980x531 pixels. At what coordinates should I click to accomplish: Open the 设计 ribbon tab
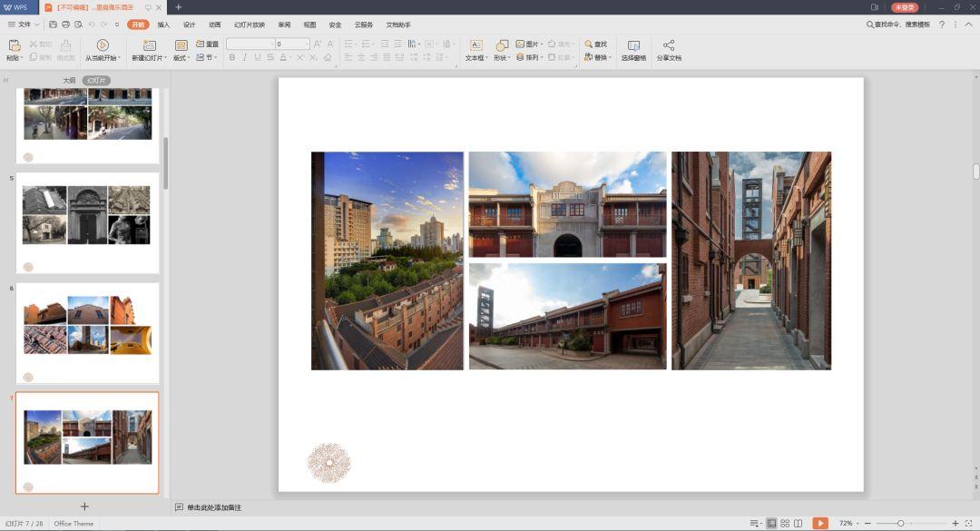[189, 25]
